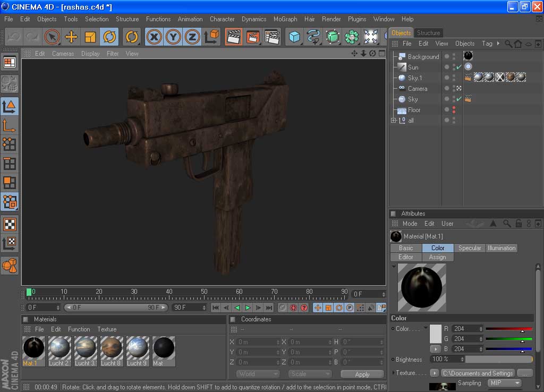This screenshot has height=392, width=544.
Task: Switch to the Structure tab
Action: [x=428, y=32]
